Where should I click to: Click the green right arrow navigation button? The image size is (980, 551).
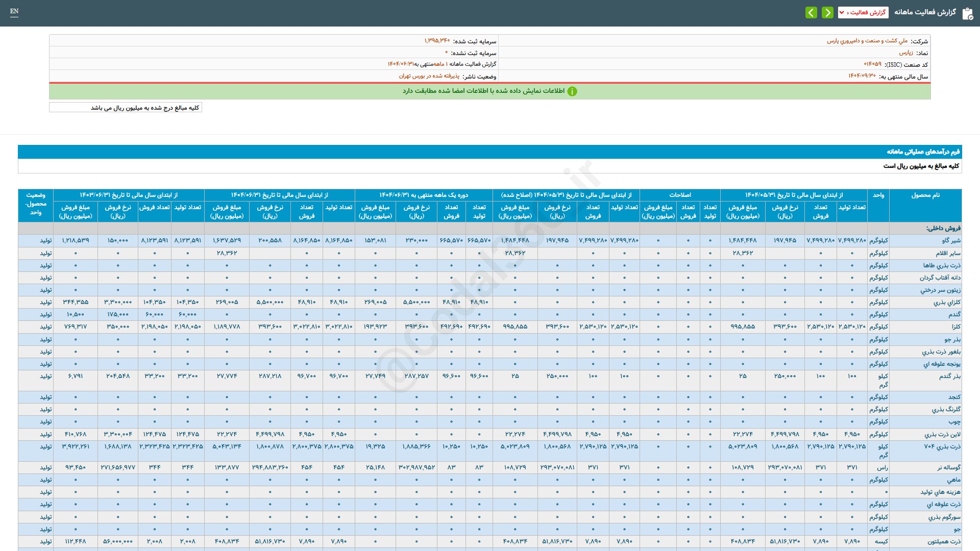[827, 12]
